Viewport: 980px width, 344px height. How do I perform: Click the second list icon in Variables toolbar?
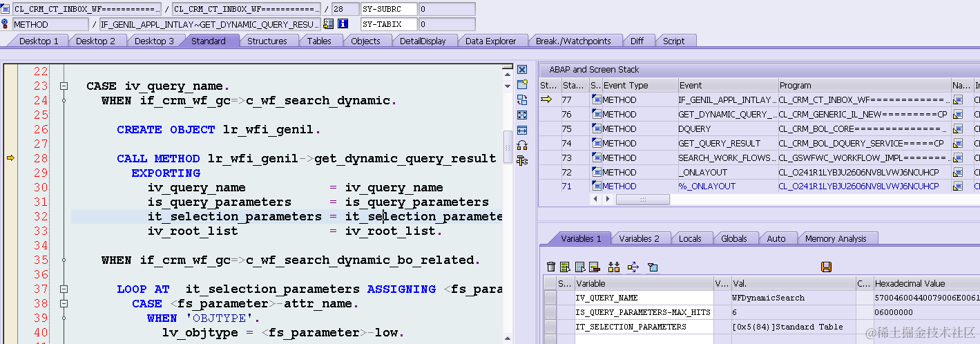pyautogui.click(x=579, y=267)
